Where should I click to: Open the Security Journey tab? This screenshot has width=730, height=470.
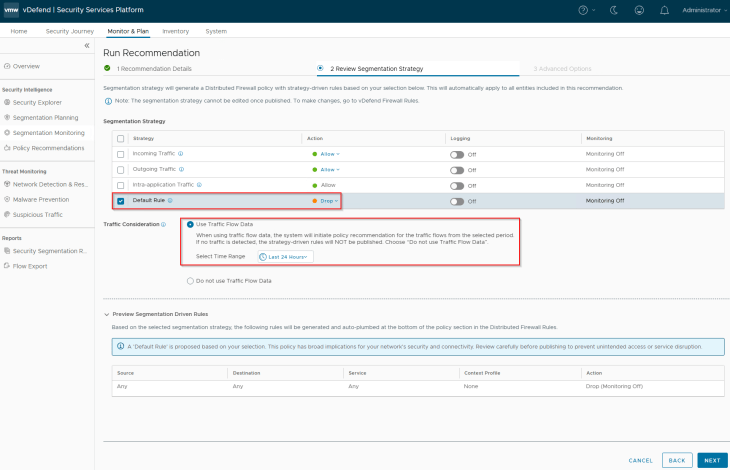[x=69, y=31]
